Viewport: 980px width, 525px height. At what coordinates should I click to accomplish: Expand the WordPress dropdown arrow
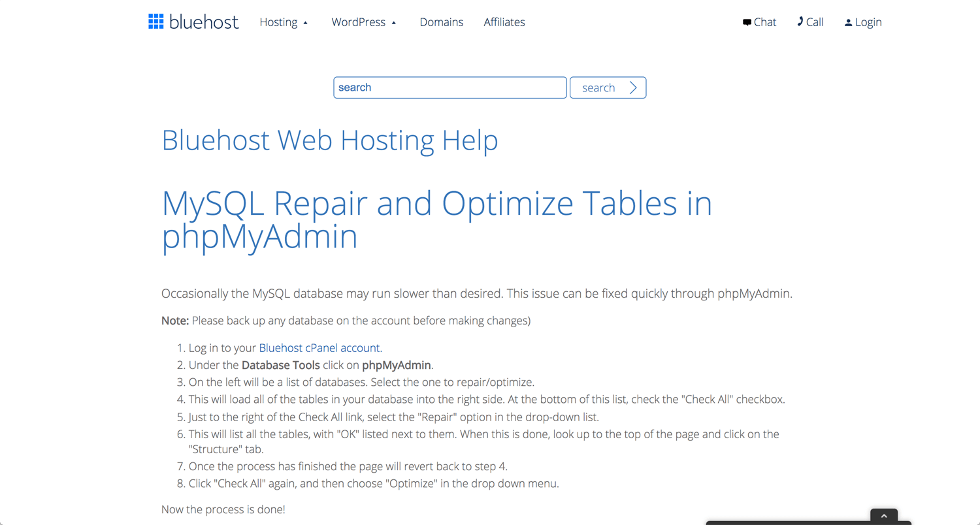(393, 23)
